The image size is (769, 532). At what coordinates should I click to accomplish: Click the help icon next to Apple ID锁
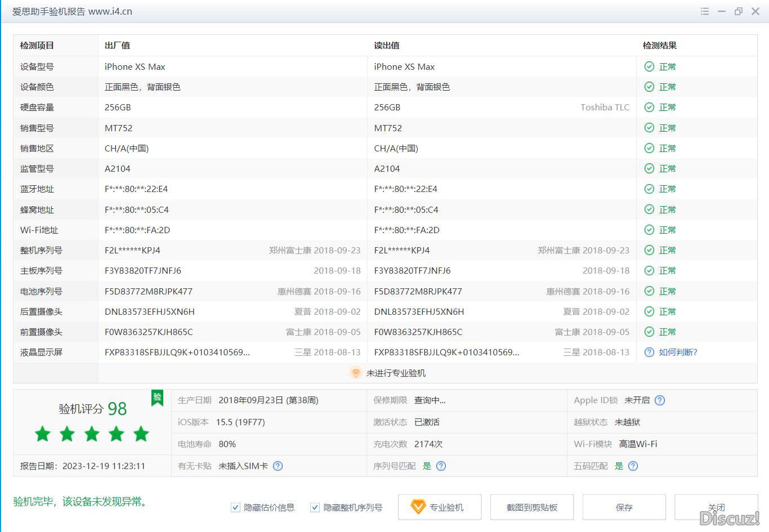click(x=660, y=400)
